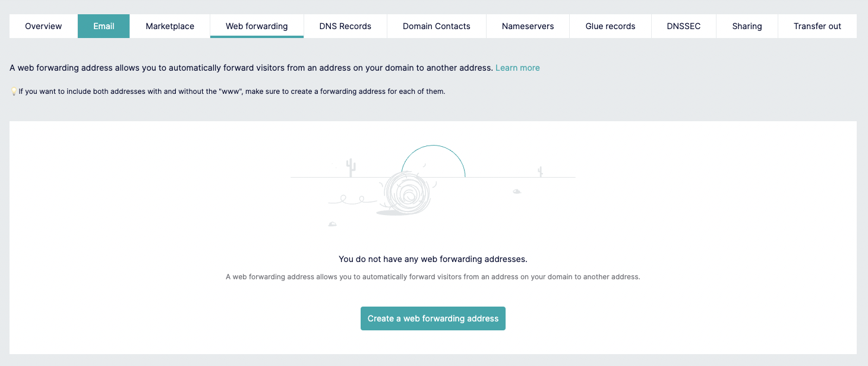Switch to the Nameservers tab
The height and width of the screenshot is (366, 868).
click(528, 26)
